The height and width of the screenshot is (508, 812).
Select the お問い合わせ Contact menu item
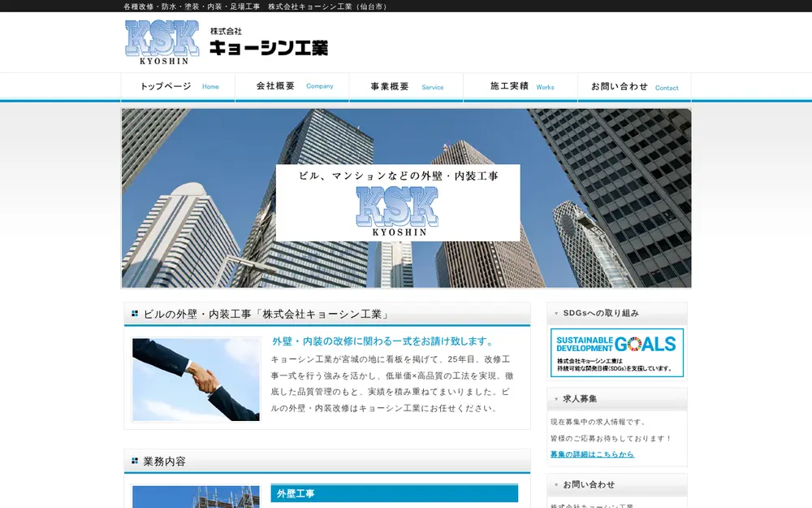pos(634,87)
